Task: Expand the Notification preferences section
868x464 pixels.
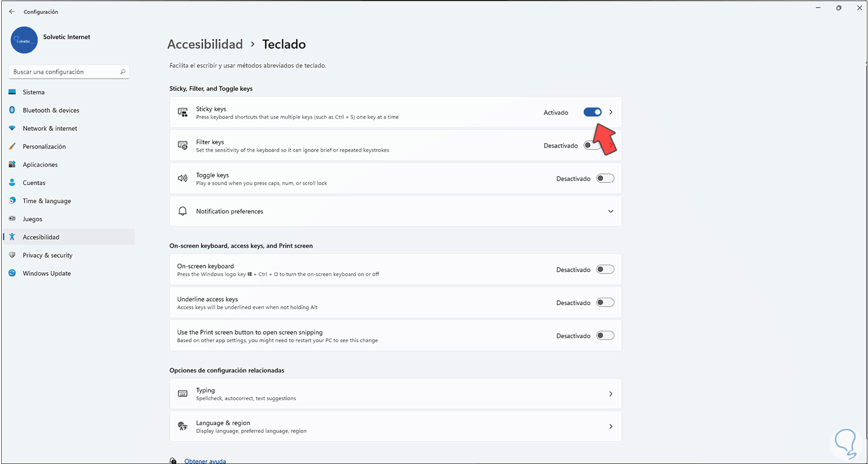Action: [x=610, y=211]
